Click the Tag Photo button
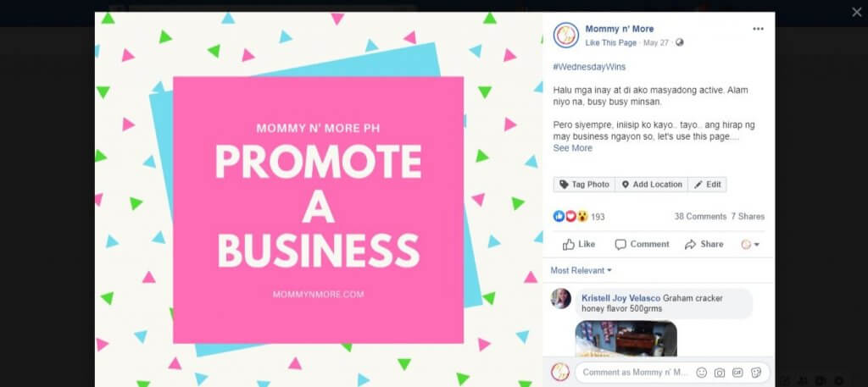The image size is (868, 387). coord(584,185)
